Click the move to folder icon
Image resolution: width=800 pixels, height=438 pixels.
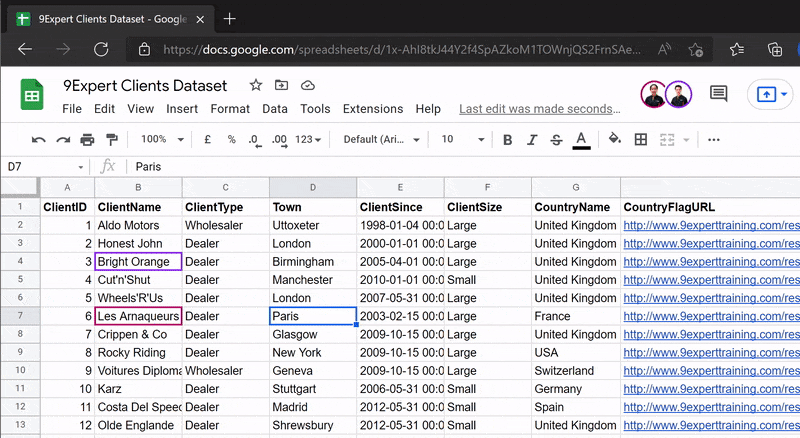tap(282, 86)
